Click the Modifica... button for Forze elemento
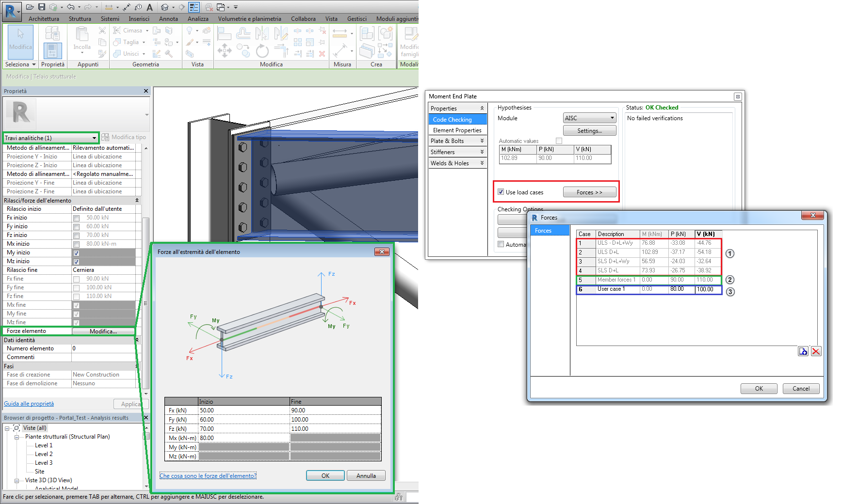This screenshot has height=504, width=842. pos(103,331)
